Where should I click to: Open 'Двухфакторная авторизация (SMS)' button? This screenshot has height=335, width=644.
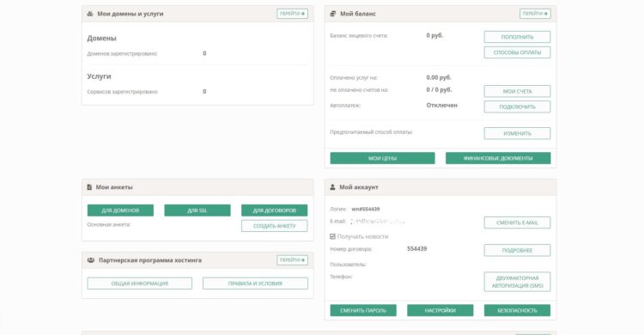point(517,282)
